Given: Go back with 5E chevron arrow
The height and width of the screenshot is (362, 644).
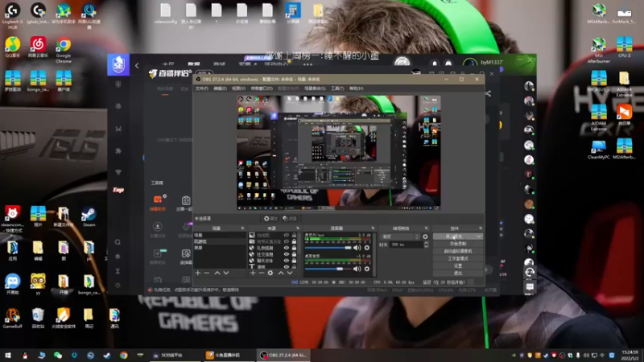Looking at the screenshot, I should 137,65.
